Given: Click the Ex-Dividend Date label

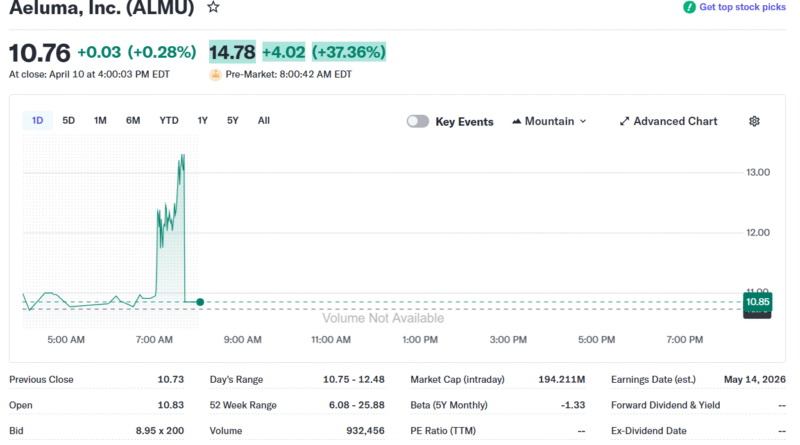Looking at the screenshot, I should (648, 431).
